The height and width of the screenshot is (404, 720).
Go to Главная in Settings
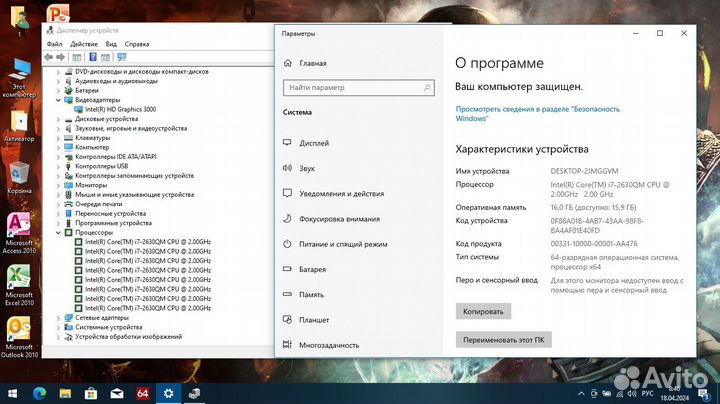[313, 63]
